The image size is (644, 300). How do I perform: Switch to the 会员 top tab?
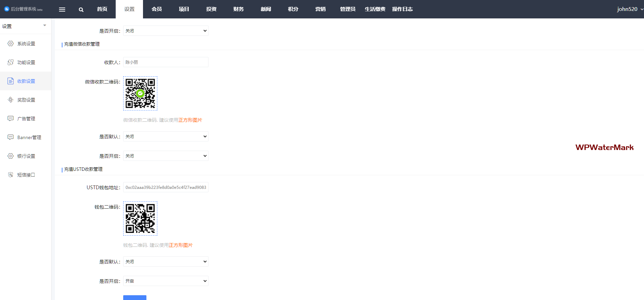[x=157, y=9]
